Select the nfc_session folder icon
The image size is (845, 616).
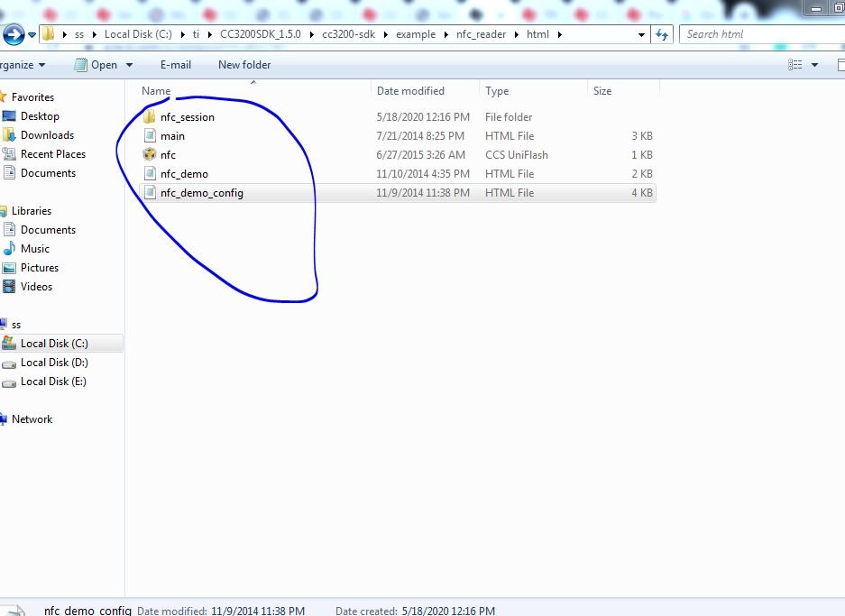click(150, 117)
